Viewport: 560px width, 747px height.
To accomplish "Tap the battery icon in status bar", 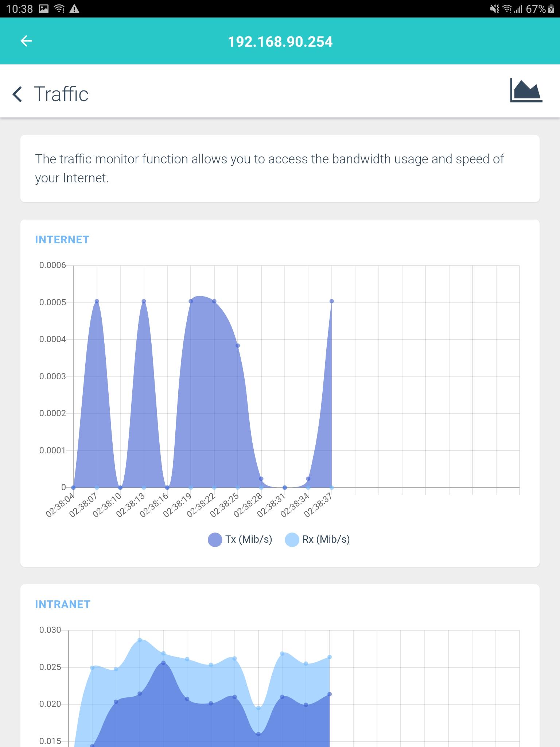I will pos(551,9).
